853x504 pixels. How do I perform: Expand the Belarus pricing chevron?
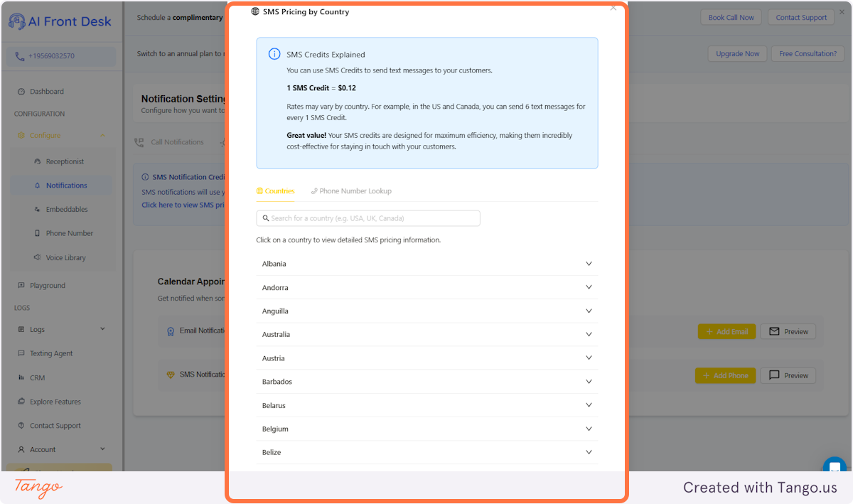[589, 404]
